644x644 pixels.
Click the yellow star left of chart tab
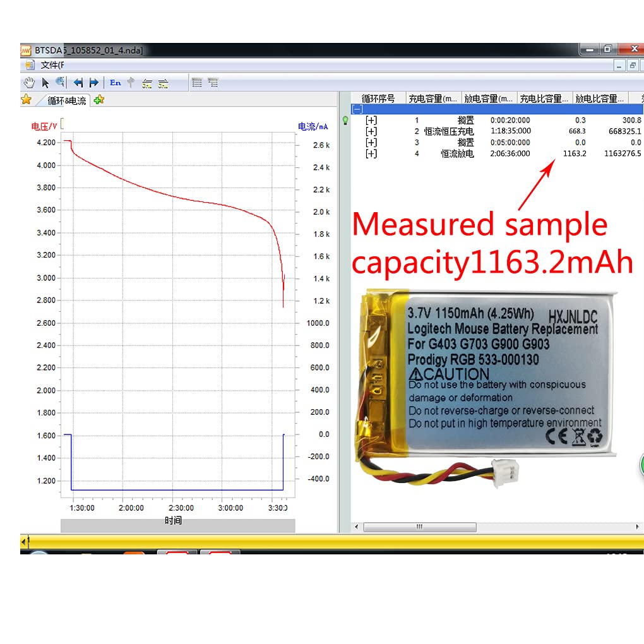(26, 99)
